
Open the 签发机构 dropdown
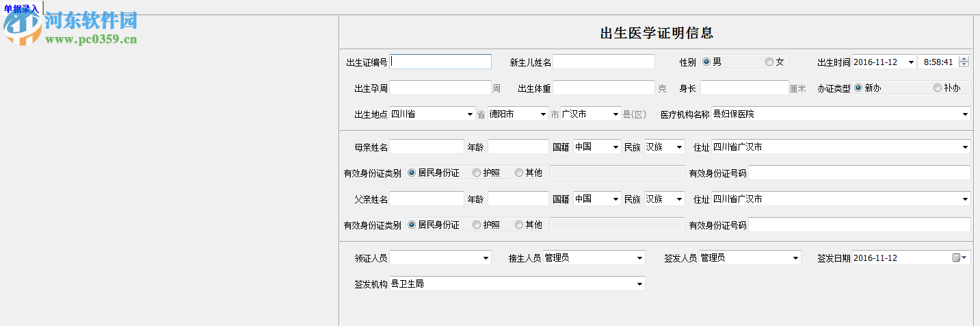click(x=639, y=284)
